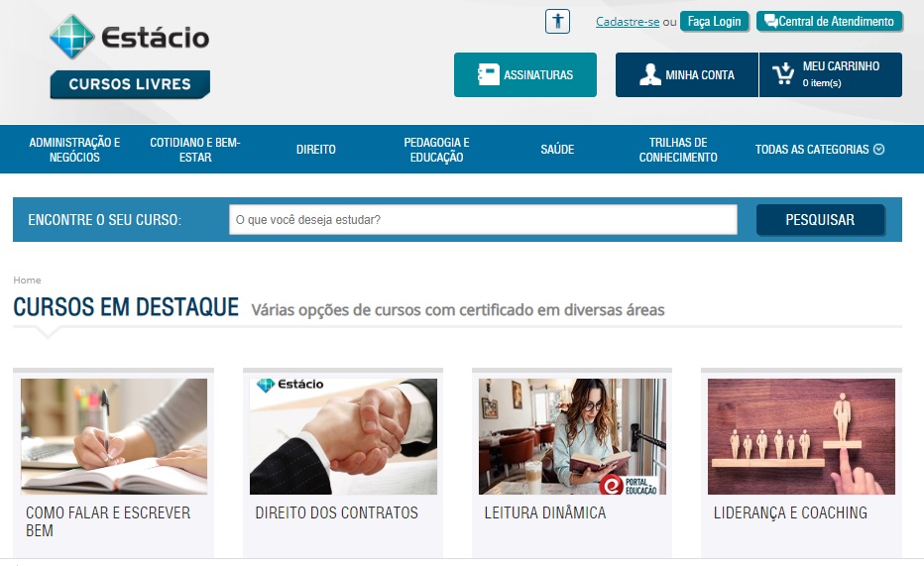Screen dimensions: 924x566
Task: Click the Assinaturas button label
Action: pos(538,74)
